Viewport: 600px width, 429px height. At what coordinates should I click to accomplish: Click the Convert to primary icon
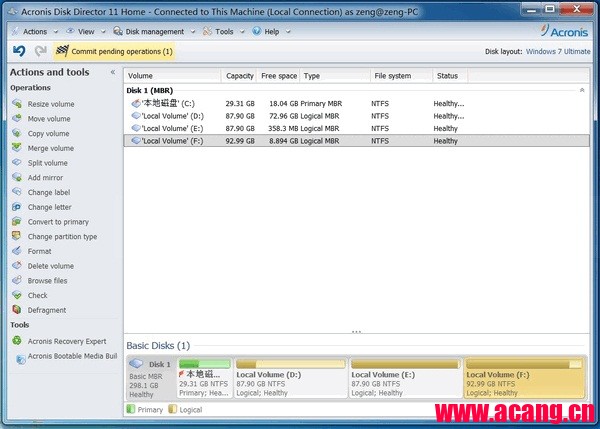click(x=17, y=222)
